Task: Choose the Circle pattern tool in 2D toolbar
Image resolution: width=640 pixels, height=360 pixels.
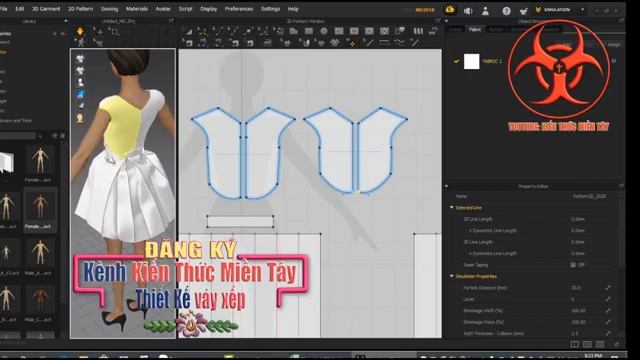Action: (x=324, y=31)
